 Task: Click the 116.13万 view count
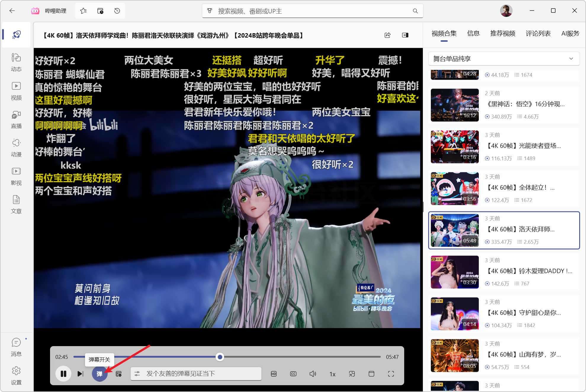501,158
